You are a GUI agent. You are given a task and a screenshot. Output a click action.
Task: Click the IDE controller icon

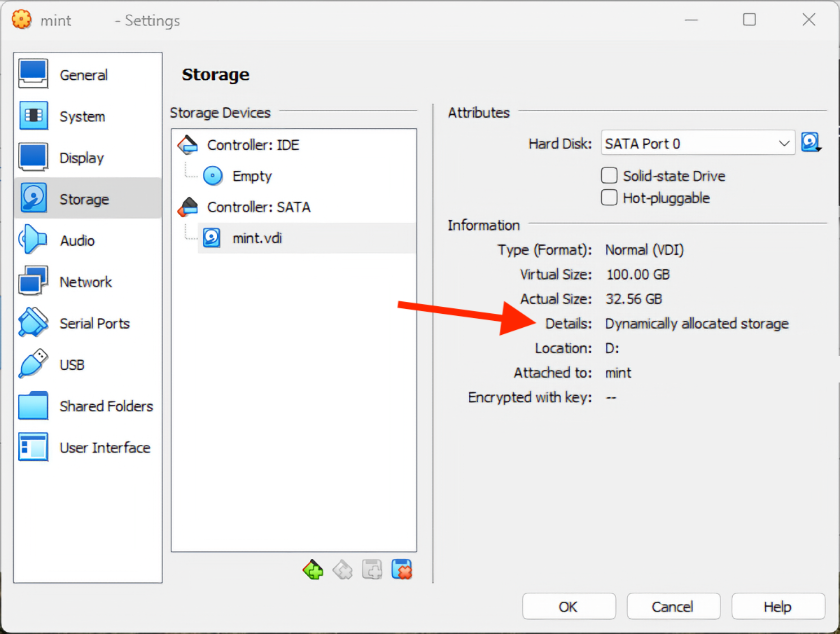188,145
